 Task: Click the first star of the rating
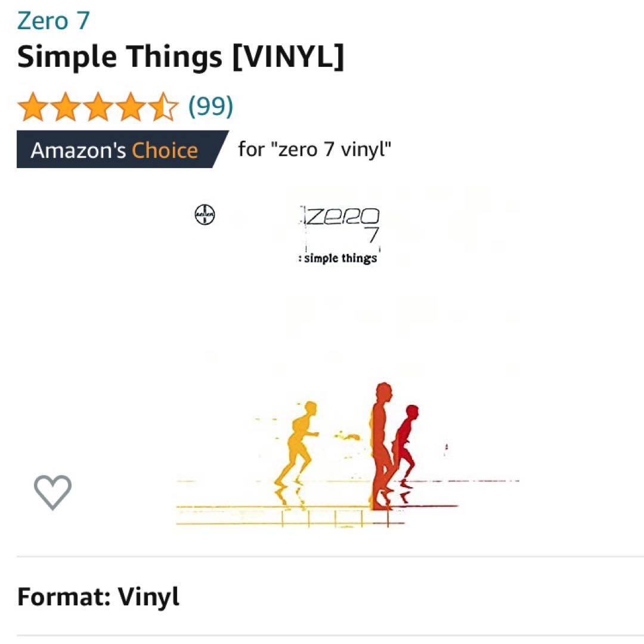point(33,107)
